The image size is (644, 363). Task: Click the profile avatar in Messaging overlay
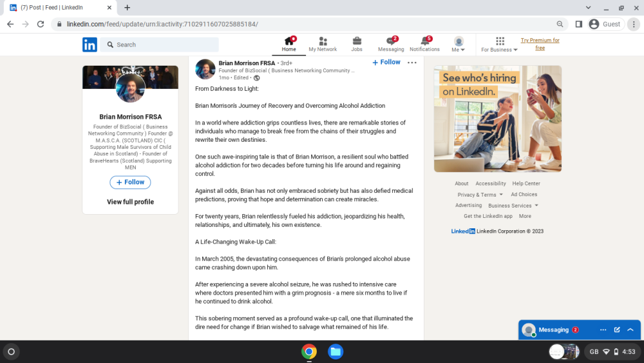(x=528, y=329)
